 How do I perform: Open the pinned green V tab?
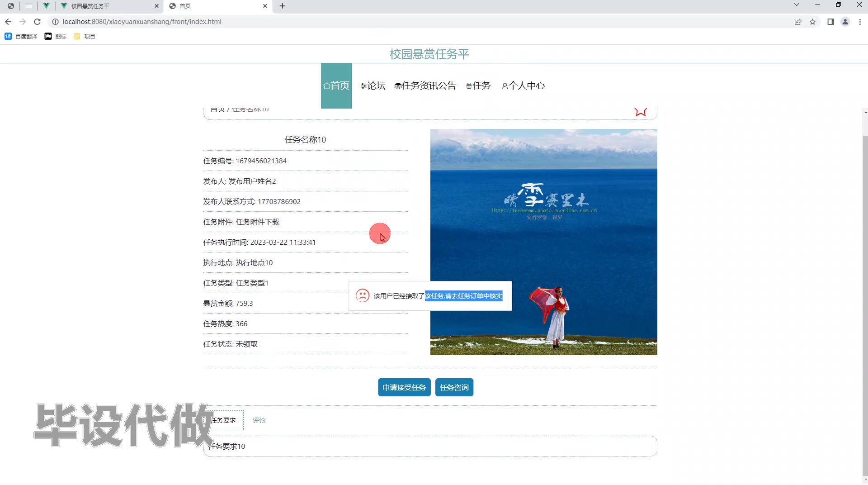point(46,6)
